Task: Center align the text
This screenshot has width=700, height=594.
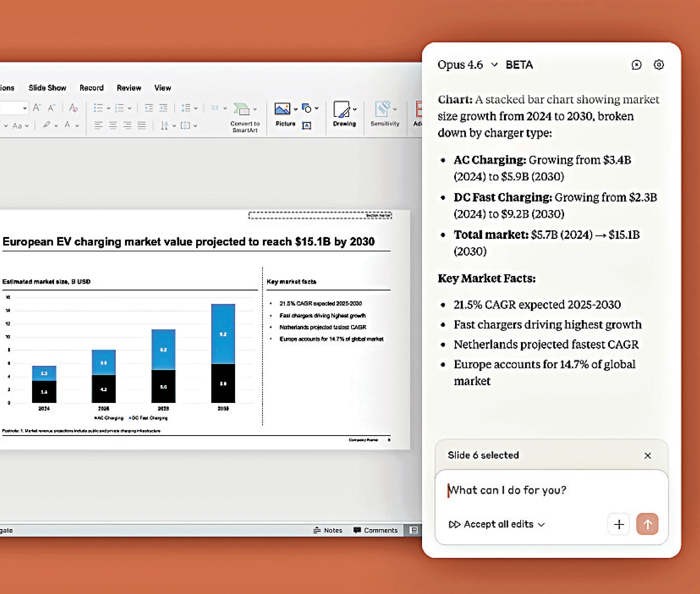Action: pos(112,126)
